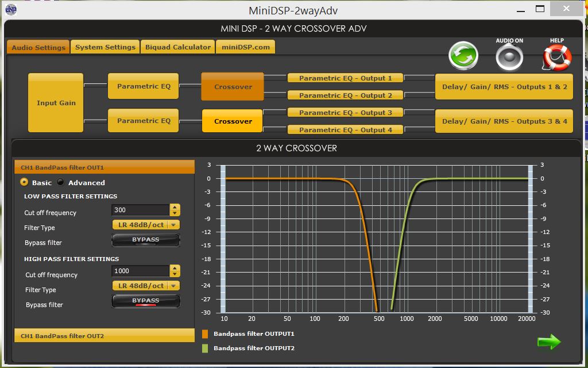Open Delay/ Gain/ RMS - Outputs 3 & 4

pos(504,121)
